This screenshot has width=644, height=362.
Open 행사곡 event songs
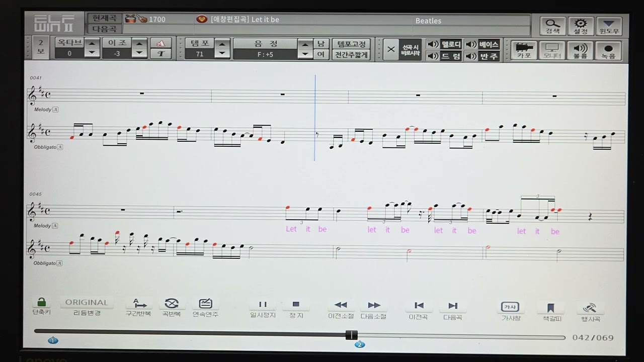[590, 312]
